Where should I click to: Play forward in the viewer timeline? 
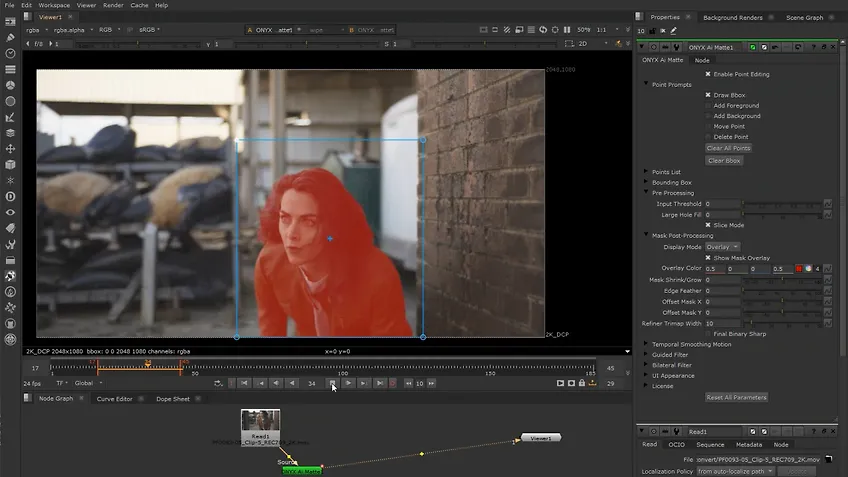pyautogui.click(x=348, y=383)
